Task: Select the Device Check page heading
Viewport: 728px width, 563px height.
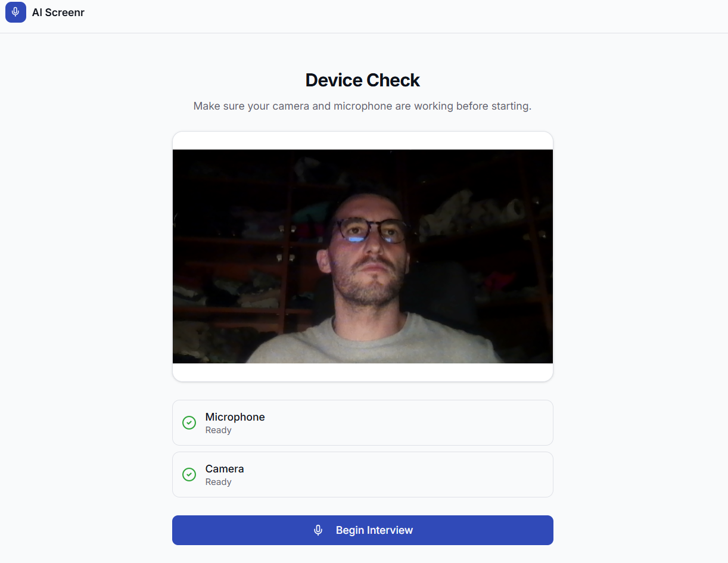Action: pos(362,80)
